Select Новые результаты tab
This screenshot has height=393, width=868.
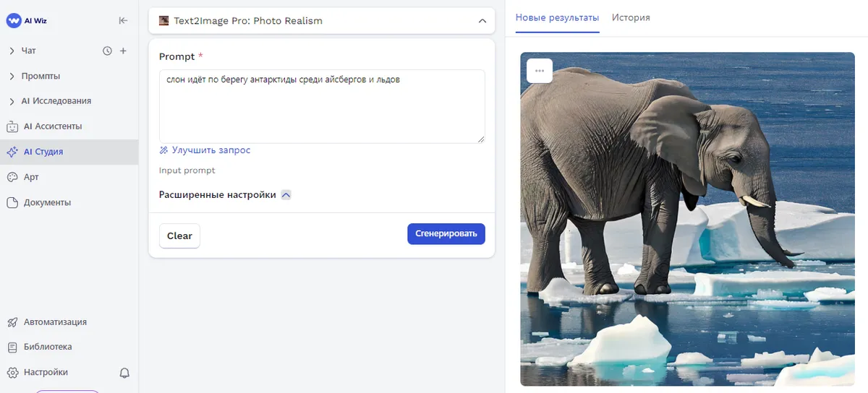[557, 17]
